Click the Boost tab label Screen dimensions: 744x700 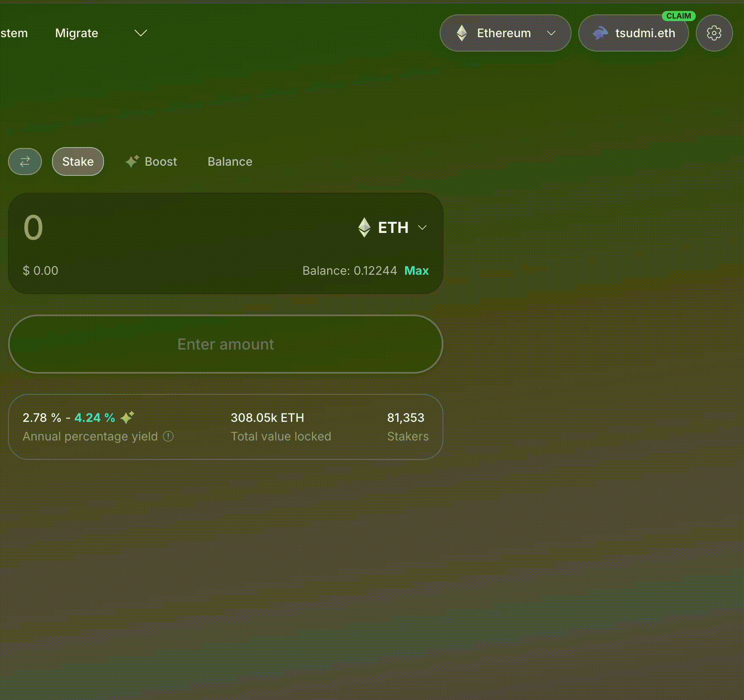(161, 161)
